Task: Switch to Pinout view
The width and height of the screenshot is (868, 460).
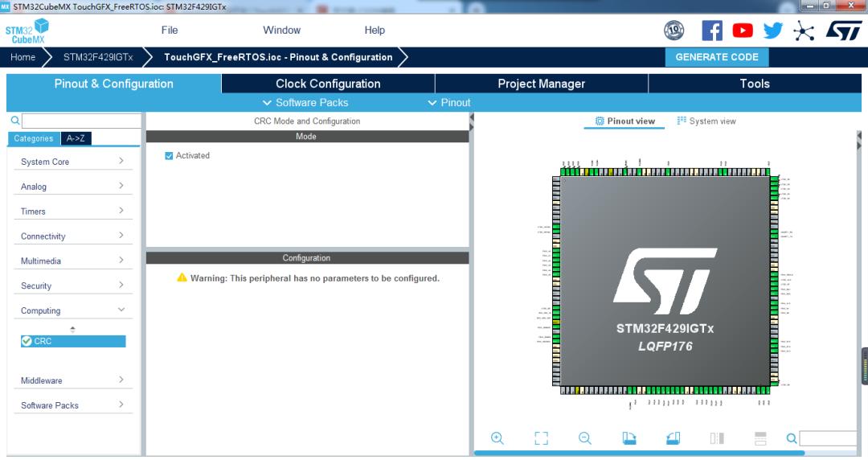Action: [624, 121]
